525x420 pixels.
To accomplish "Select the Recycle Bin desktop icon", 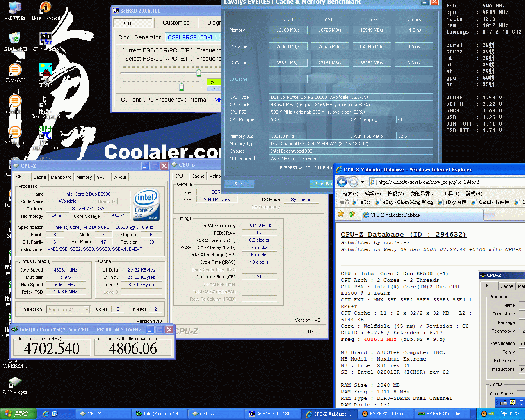I will (x=15, y=39).
